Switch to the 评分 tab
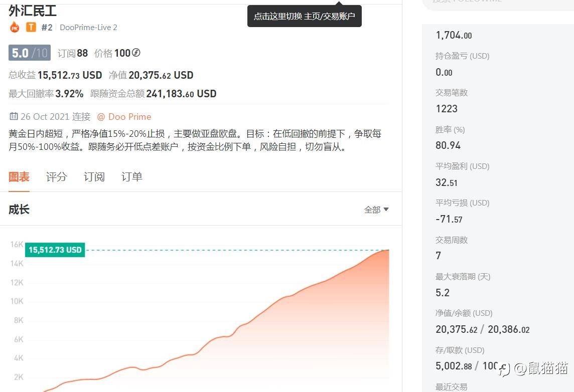The height and width of the screenshot is (392, 574). [56, 177]
